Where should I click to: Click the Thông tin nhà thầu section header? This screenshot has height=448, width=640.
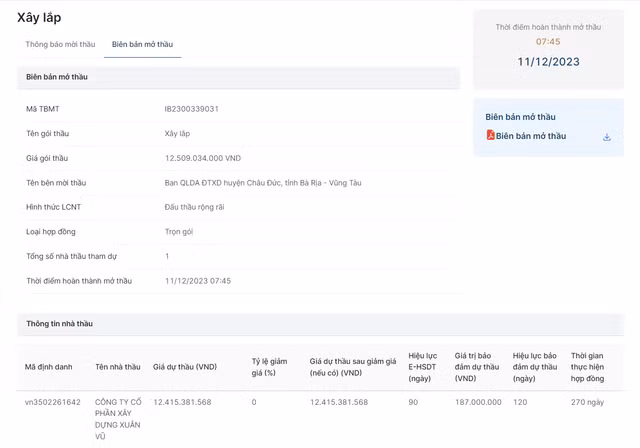[59, 324]
